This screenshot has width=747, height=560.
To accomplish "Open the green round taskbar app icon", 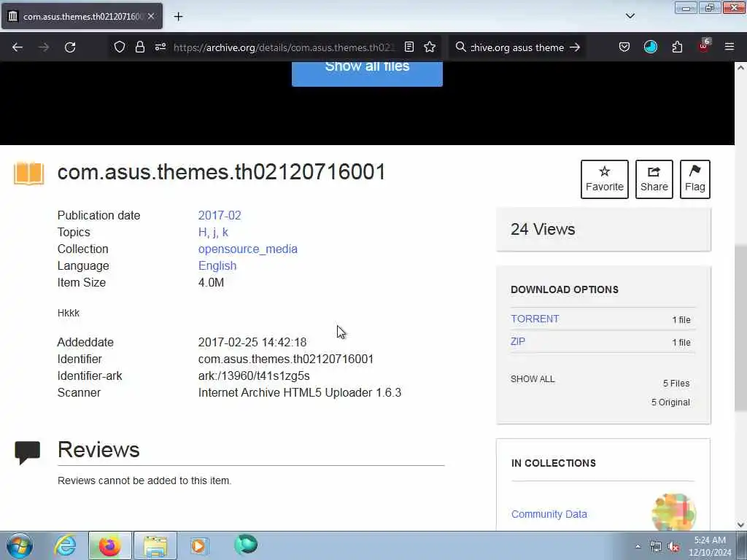I will 246,545.
